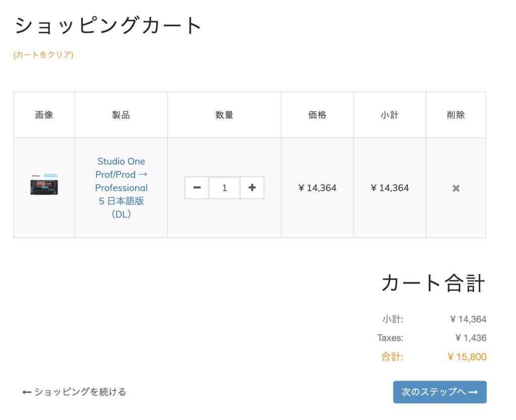The height and width of the screenshot is (420, 516).
Task: Remove the item with the X icon
Action: click(456, 188)
